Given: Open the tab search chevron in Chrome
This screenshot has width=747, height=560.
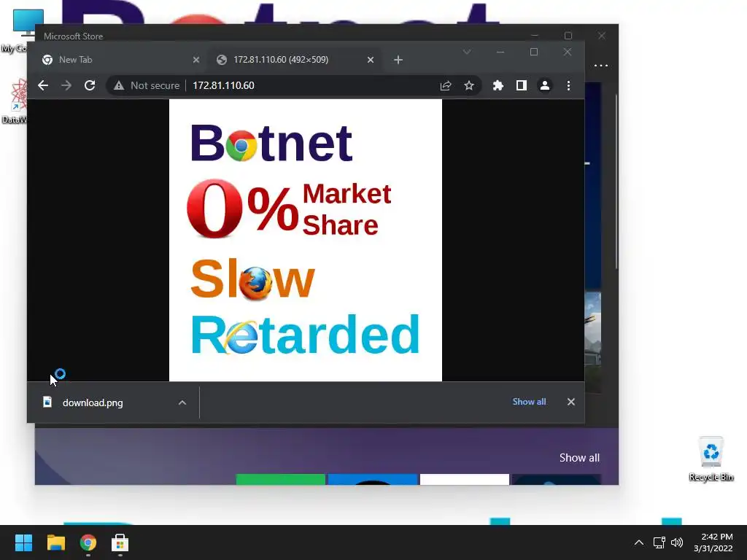Looking at the screenshot, I should (x=467, y=52).
